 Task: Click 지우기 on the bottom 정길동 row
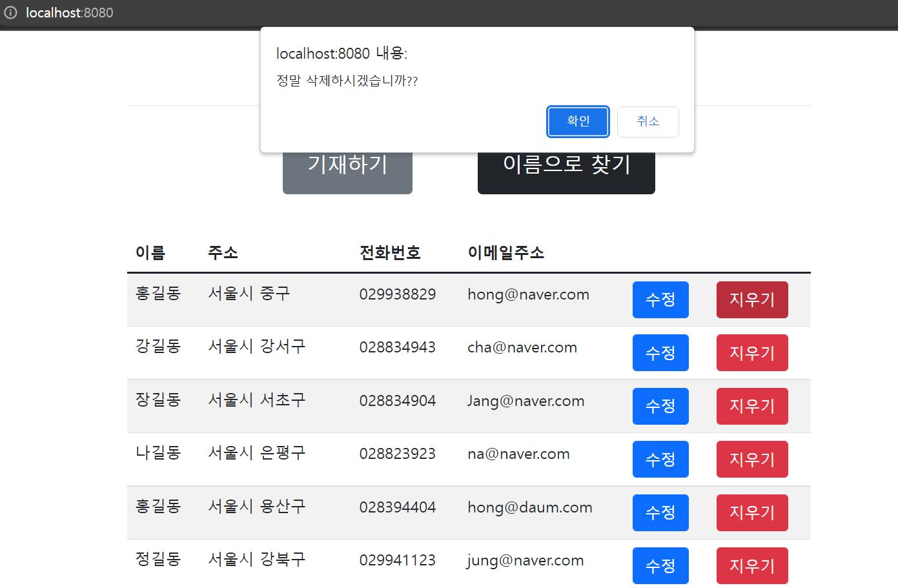tap(751, 565)
